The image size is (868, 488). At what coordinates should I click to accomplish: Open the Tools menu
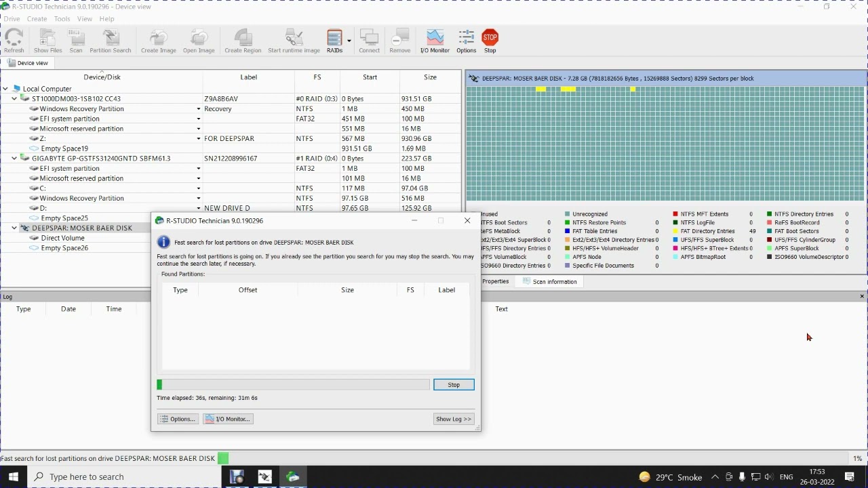pos(62,19)
